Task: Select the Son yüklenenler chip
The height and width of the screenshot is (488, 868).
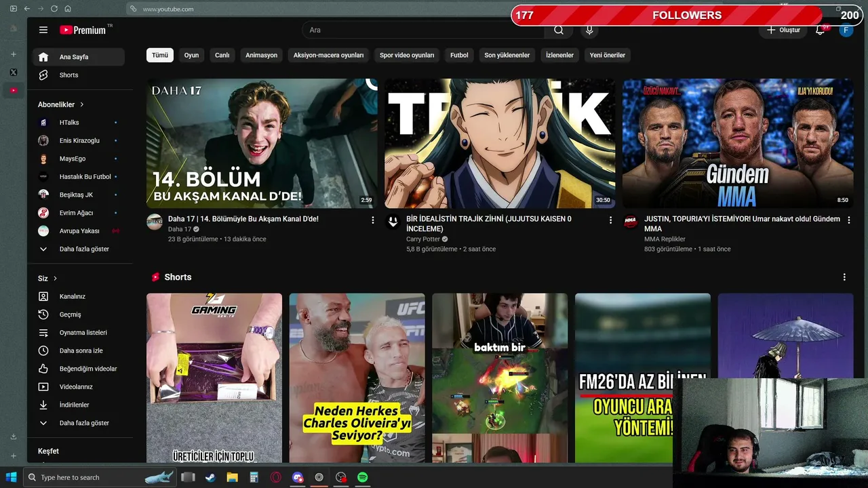Action: coord(507,55)
